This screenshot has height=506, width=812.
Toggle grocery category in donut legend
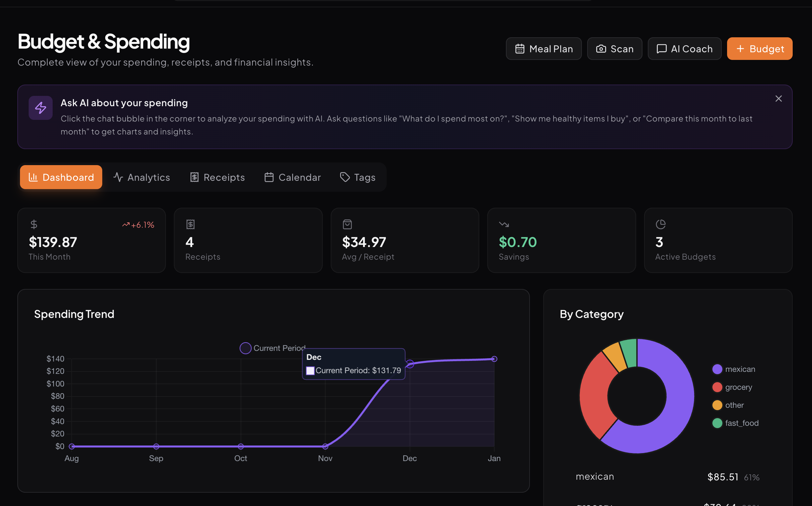[738, 387]
